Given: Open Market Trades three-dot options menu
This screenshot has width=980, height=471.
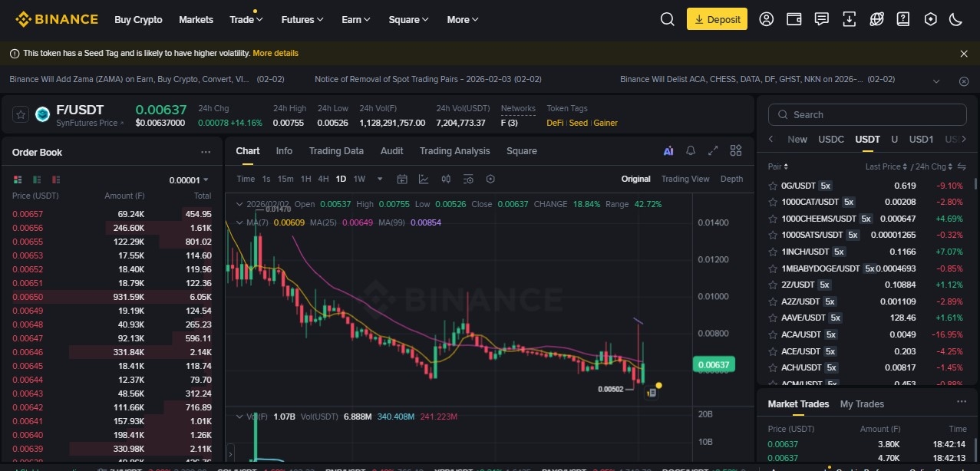Looking at the screenshot, I should tap(961, 403).
